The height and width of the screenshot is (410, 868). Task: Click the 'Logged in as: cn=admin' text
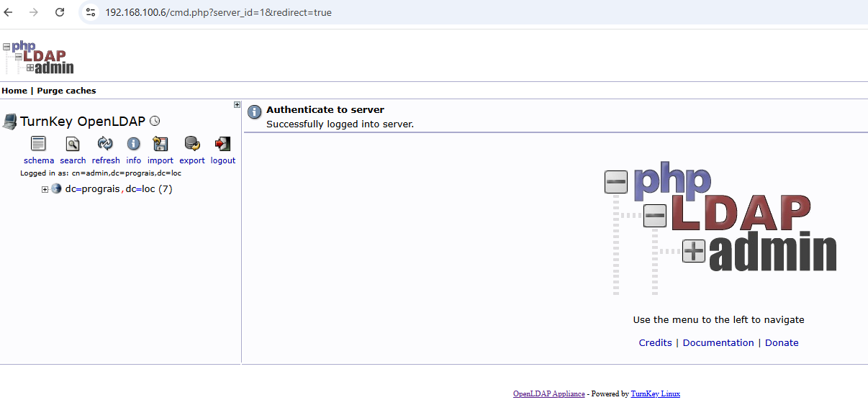click(x=101, y=173)
